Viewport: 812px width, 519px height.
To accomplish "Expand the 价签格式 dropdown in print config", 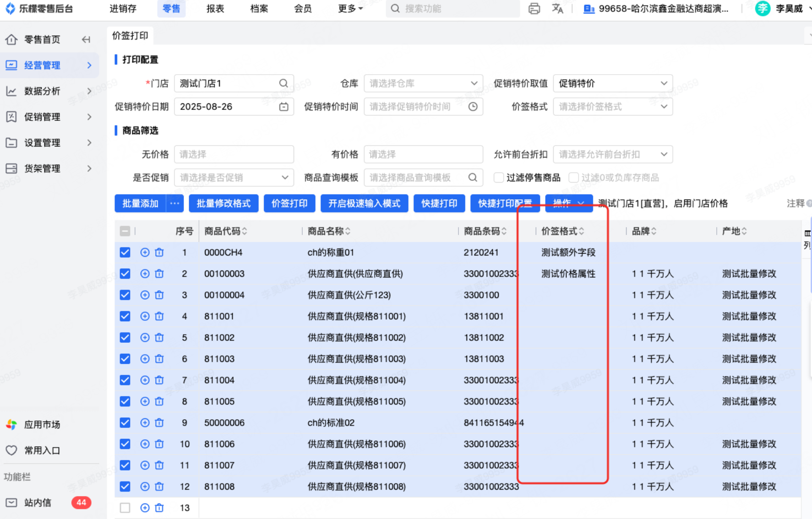I will click(612, 107).
